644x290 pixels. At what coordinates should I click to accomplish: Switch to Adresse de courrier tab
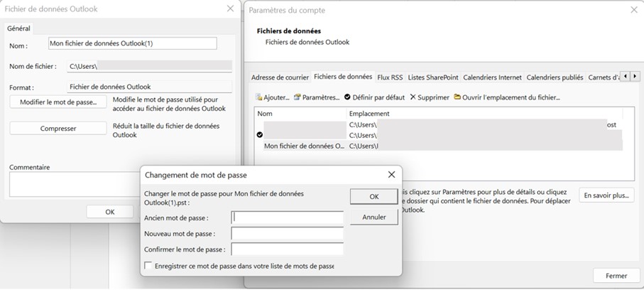280,77
